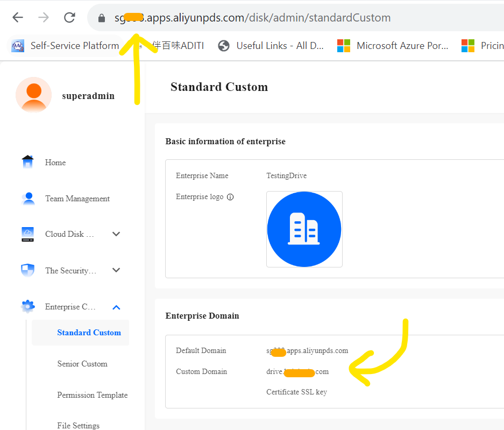The height and width of the screenshot is (430, 504).
Task: Open Microsoft Azure Portal bookmark
Action: (x=393, y=46)
